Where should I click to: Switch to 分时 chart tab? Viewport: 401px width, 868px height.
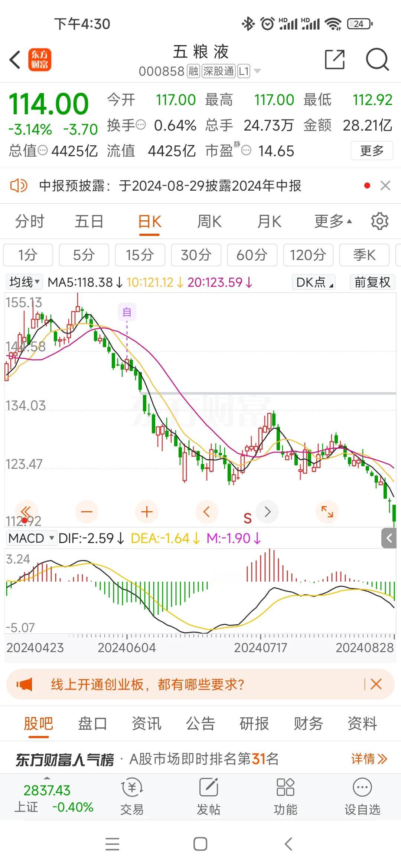pos(30,221)
